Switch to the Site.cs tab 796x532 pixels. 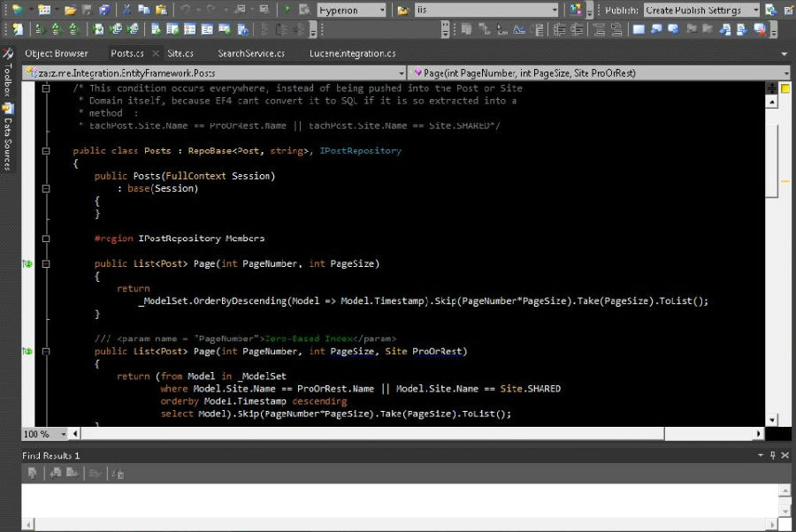click(180, 53)
